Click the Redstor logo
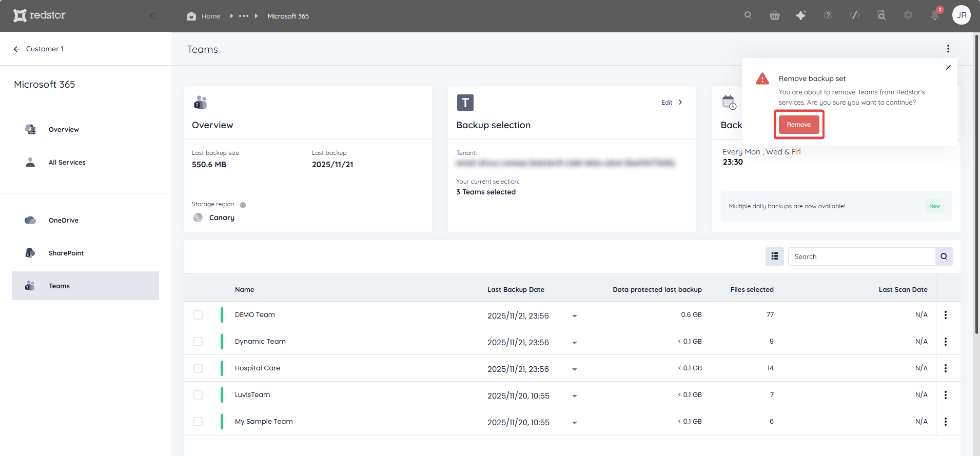Viewport: 980px width, 456px height. coord(40,15)
